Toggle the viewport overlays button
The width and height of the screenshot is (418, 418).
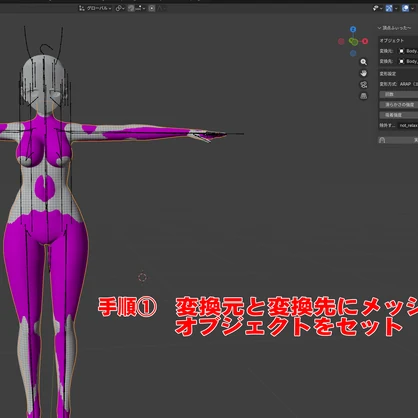(x=405, y=8)
